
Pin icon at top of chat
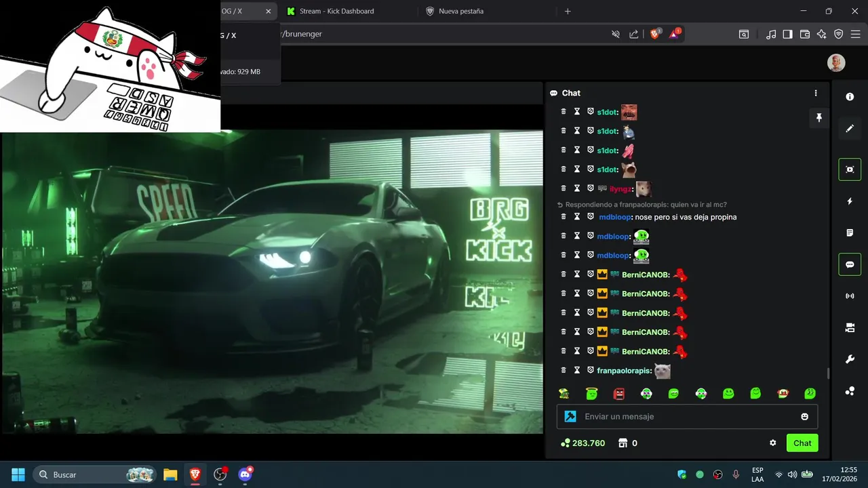pos(818,118)
